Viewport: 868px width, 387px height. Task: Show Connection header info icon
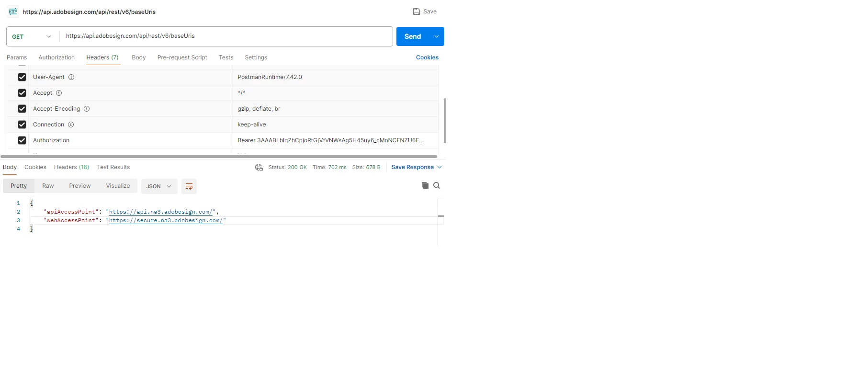click(71, 125)
